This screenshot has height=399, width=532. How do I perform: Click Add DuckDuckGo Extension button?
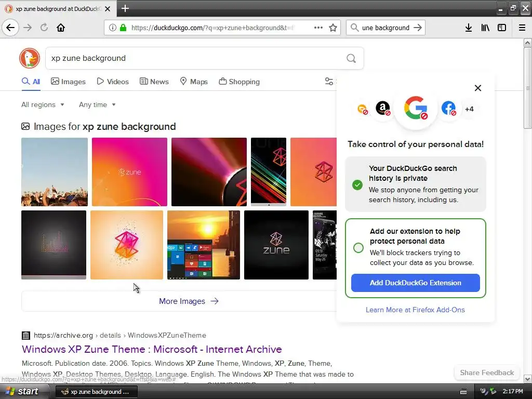click(x=415, y=283)
